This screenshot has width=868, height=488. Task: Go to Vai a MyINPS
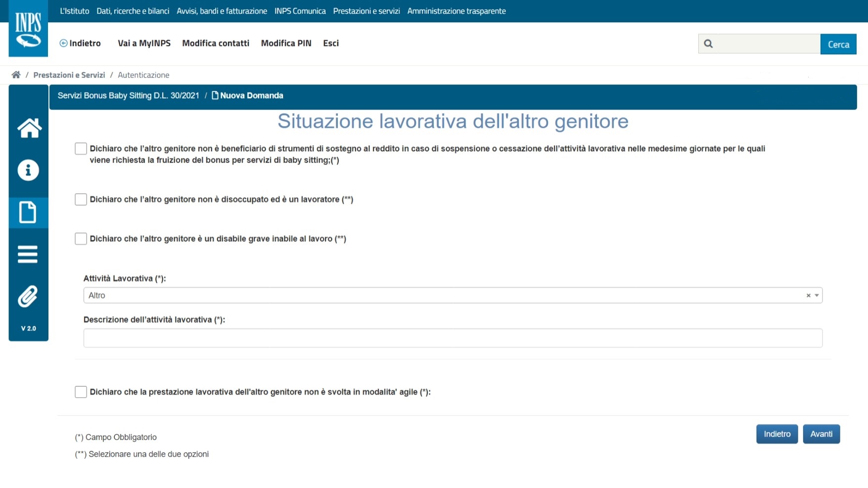pos(144,43)
